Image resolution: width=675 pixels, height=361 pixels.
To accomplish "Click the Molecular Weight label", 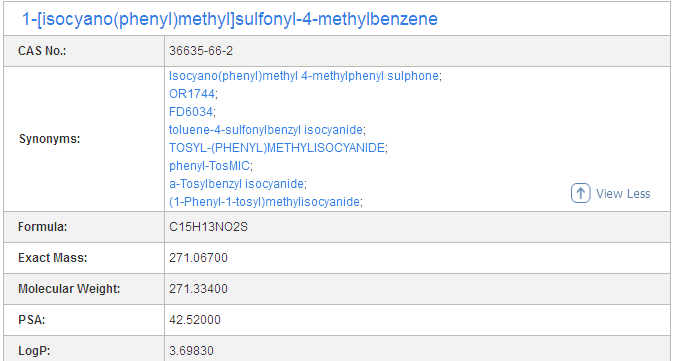I will (x=69, y=289).
